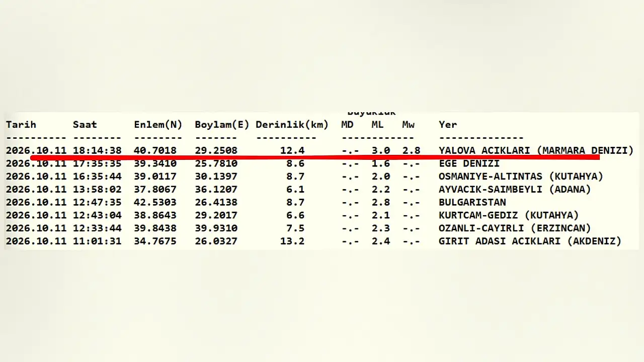The height and width of the screenshot is (362, 644).
Task: Select the "Saat" column header
Action: [85, 125]
